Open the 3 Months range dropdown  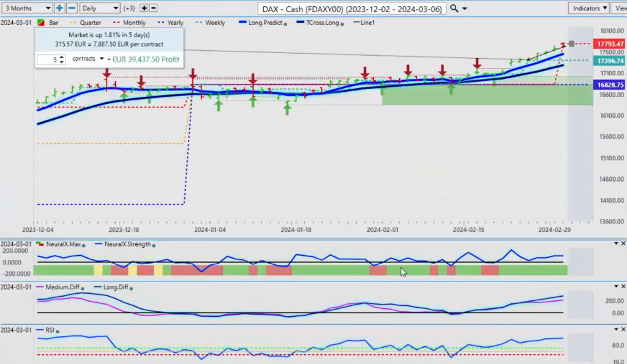tap(26, 8)
